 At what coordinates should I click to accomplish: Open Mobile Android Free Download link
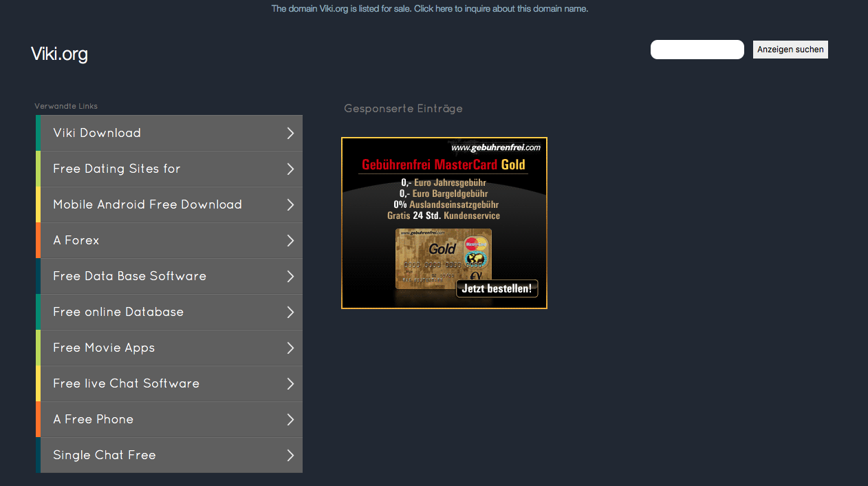[x=147, y=204]
